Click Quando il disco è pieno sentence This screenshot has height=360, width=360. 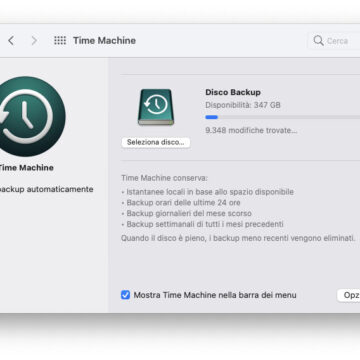pyautogui.click(x=238, y=238)
